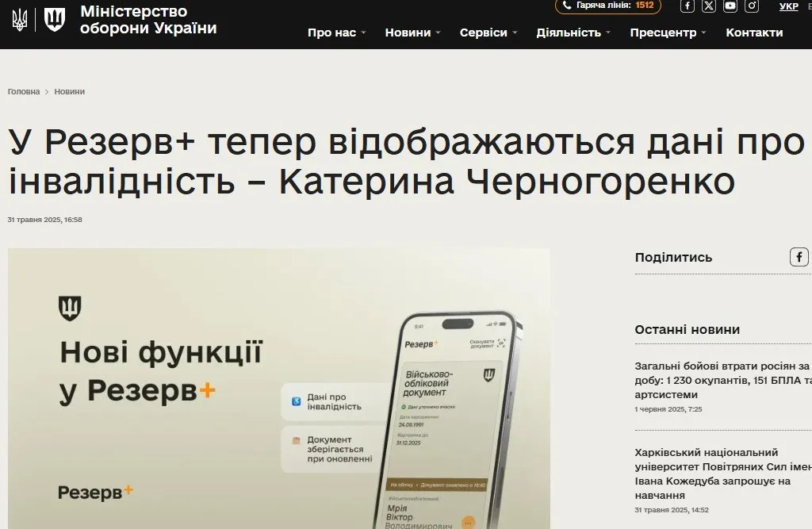Select Контакти in the navigation bar
The width and height of the screenshot is (812, 529).
point(753,33)
